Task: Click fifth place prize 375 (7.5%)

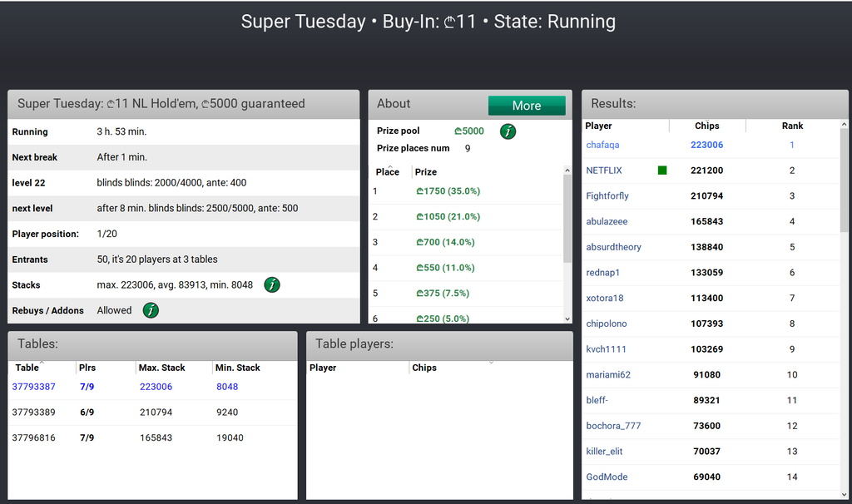Action: 443,293
